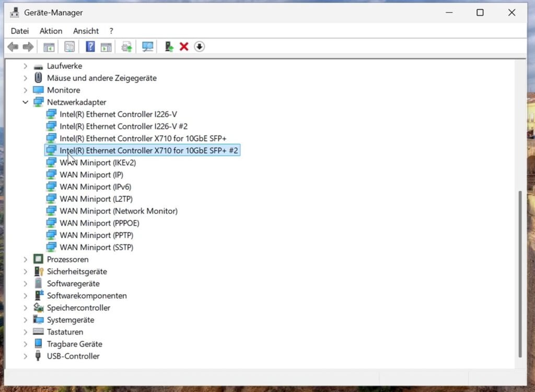Collapse the Netzwerkadapter category
This screenshot has width=535, height=392.
[x=25, y=102]
